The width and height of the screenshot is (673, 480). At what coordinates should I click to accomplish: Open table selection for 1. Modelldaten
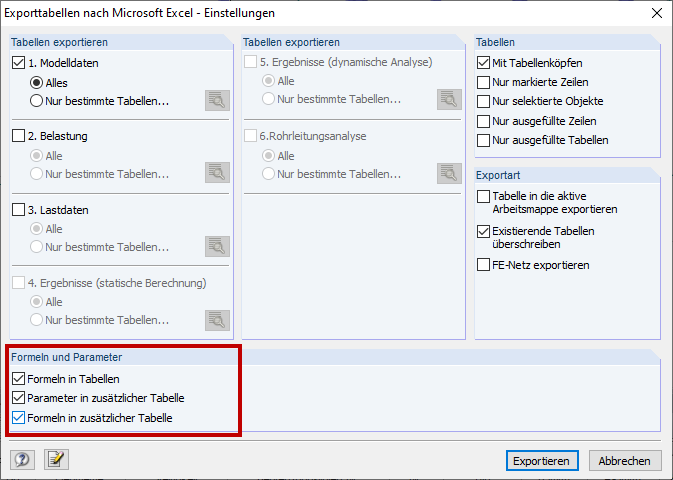[x=217, y=100]
